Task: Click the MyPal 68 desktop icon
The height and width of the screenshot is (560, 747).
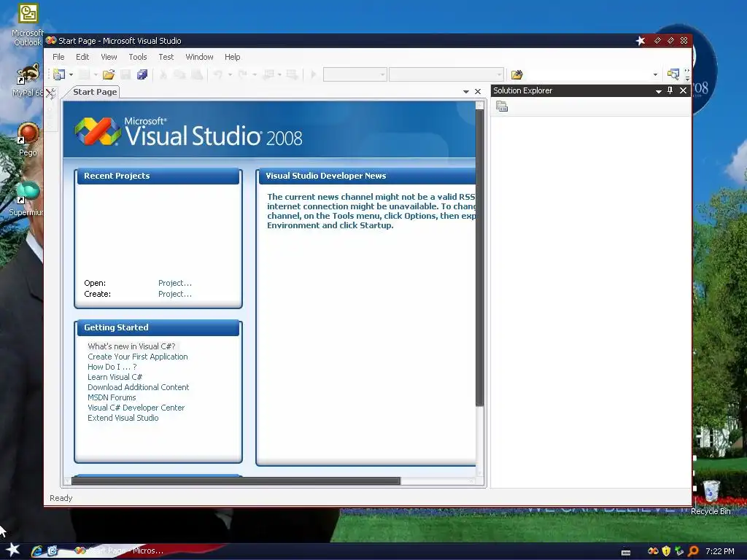Action: 28,80
